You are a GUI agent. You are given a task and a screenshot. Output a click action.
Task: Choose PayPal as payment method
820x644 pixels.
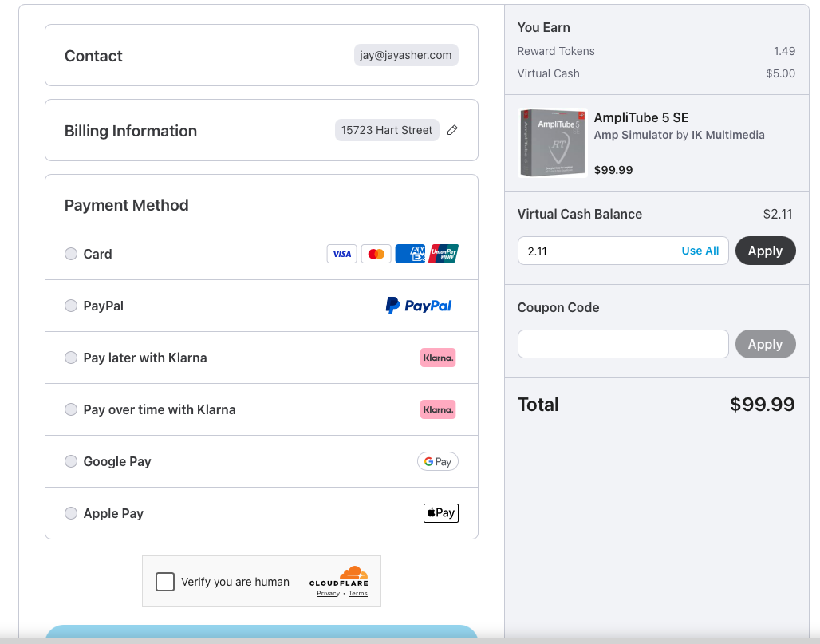tap(71, 306)
